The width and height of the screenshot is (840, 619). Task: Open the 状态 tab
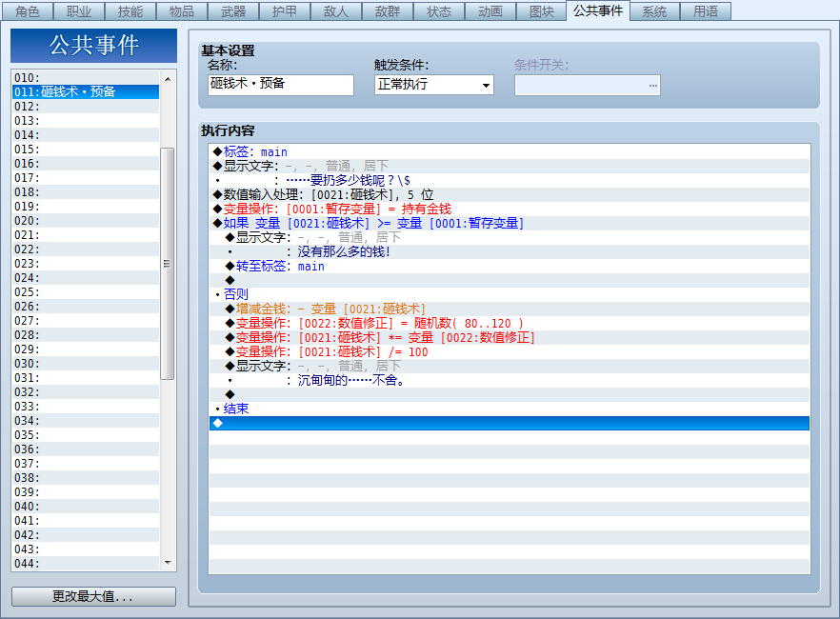(x=439, y=11)
